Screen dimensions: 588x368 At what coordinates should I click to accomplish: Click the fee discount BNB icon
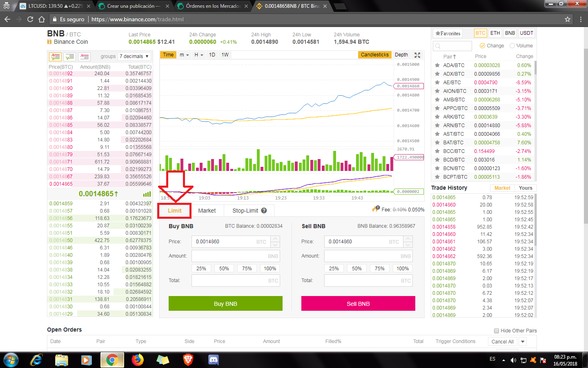click(376, 209)
